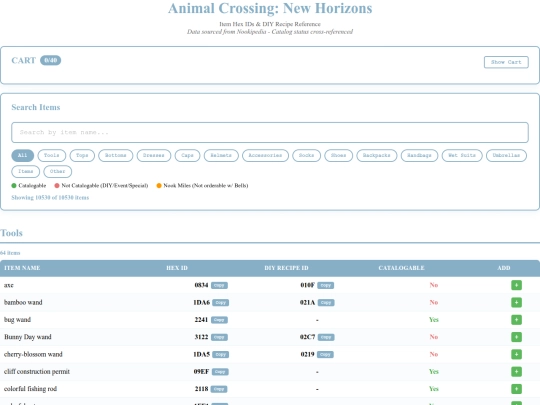Select the 'bug wand' item name
This screenshot has height=405, width=540.
click(x=17, y=320)
